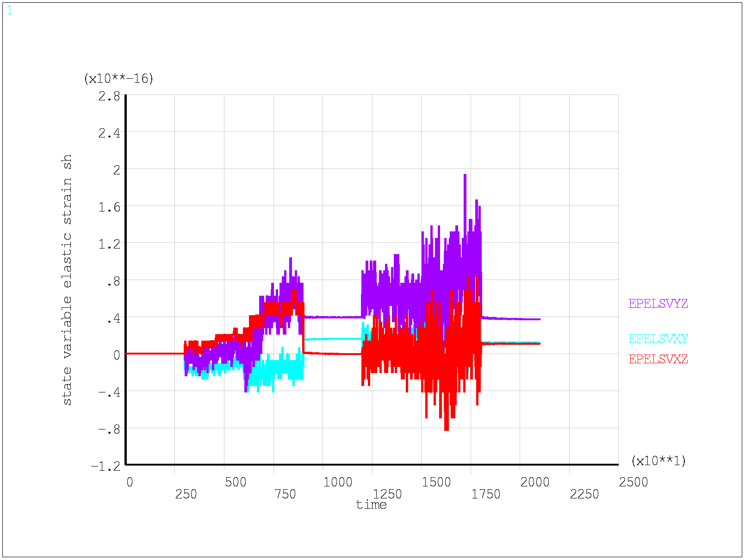
Task: Click the 1750 x-axis tick label
Action: [485, 494]
